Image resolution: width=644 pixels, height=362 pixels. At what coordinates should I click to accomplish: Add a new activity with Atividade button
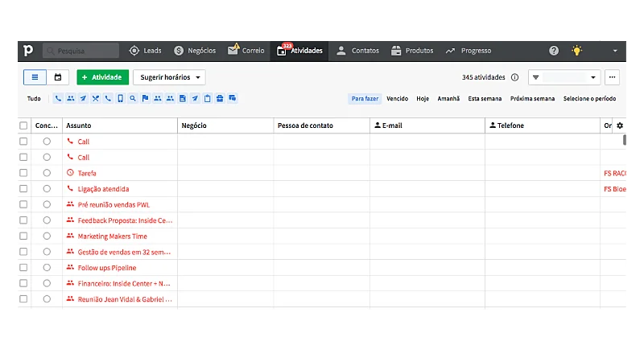(x=103, y=77)
